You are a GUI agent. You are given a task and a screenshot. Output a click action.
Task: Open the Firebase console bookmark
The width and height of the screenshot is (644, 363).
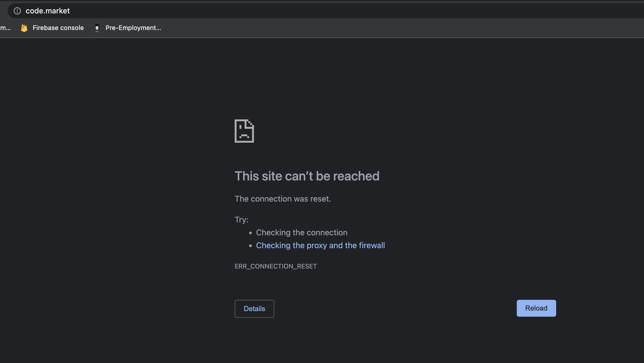pos(58,28)
